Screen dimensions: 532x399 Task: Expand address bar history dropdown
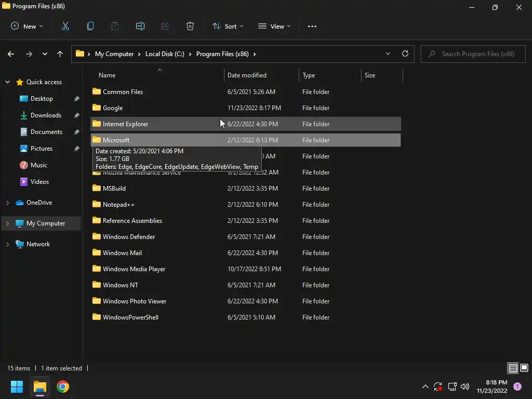[x=388, y=54]
